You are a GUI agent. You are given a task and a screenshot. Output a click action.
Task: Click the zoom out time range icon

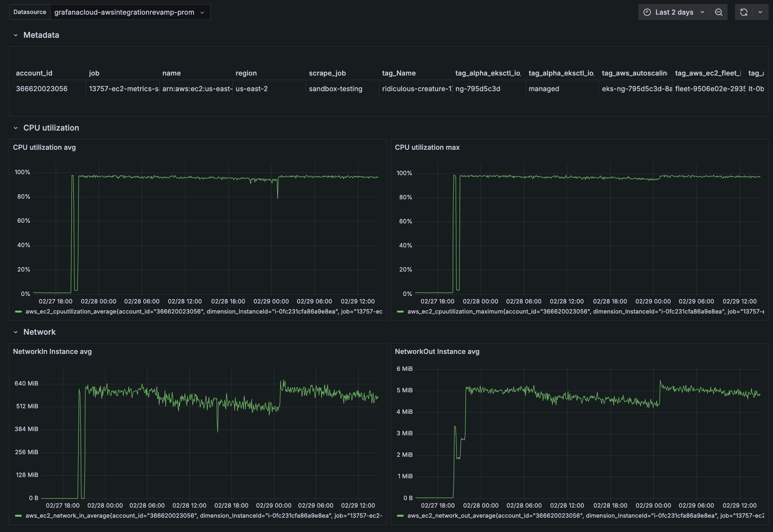click(719, 12)
